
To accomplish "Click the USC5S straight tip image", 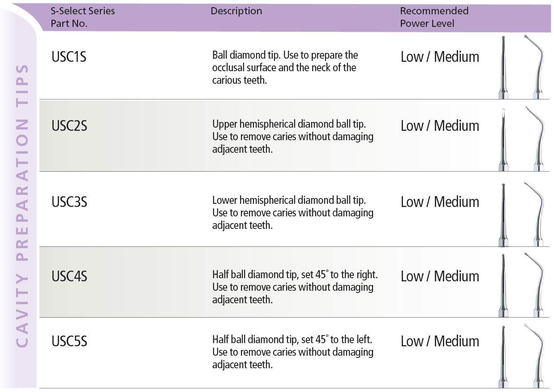I will point(503,357).
